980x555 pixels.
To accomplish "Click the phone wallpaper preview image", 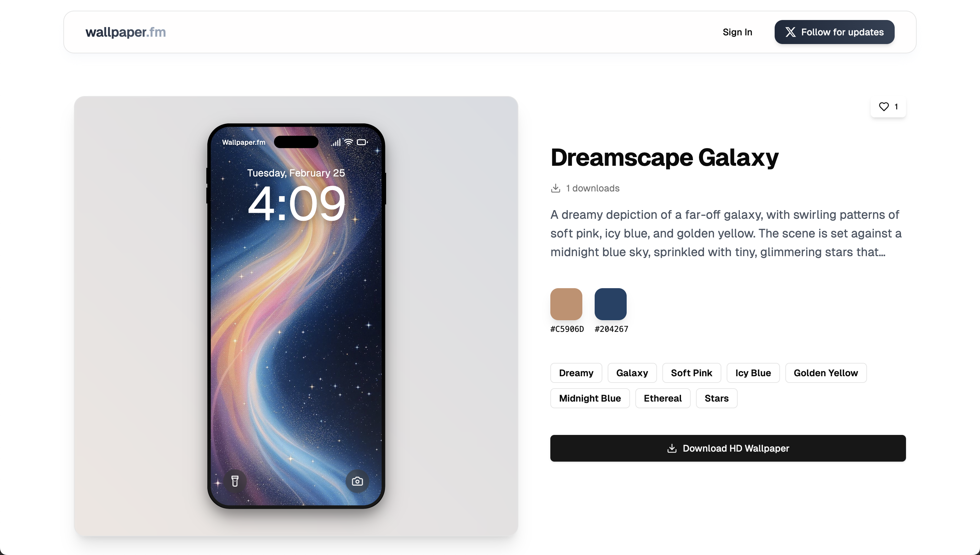I will pos(296,316).
